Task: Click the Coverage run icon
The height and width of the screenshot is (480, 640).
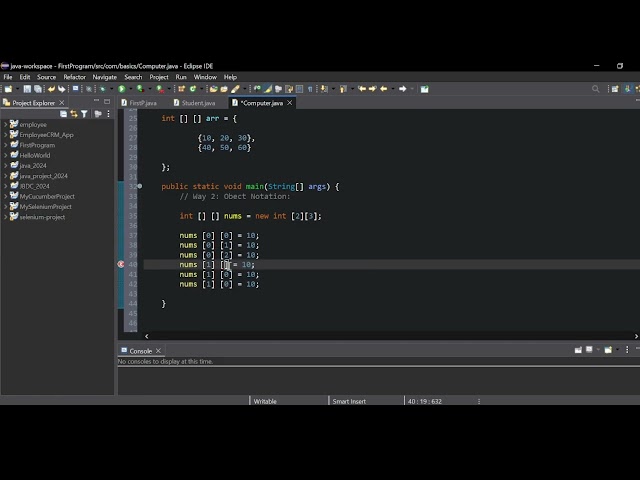Action: click(140, 89)
